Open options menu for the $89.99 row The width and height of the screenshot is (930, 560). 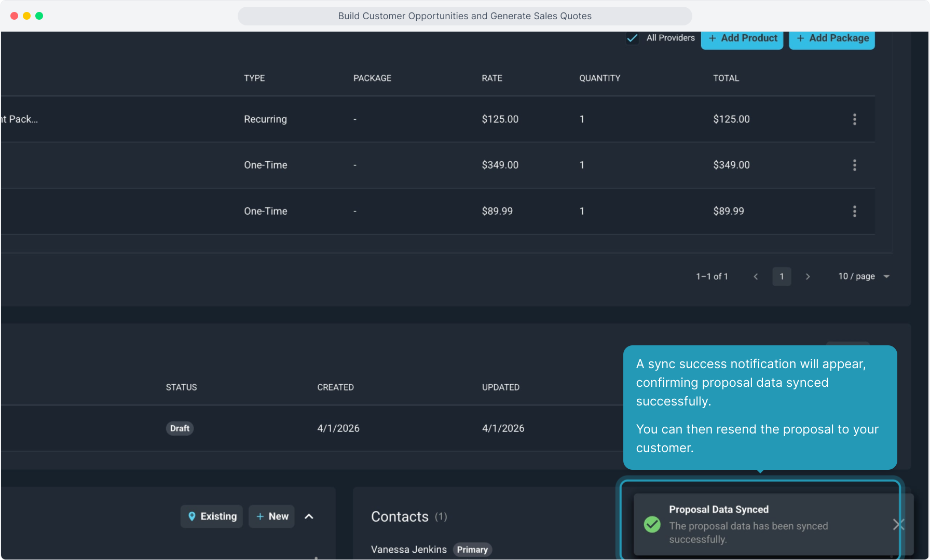tap(854, 211)
